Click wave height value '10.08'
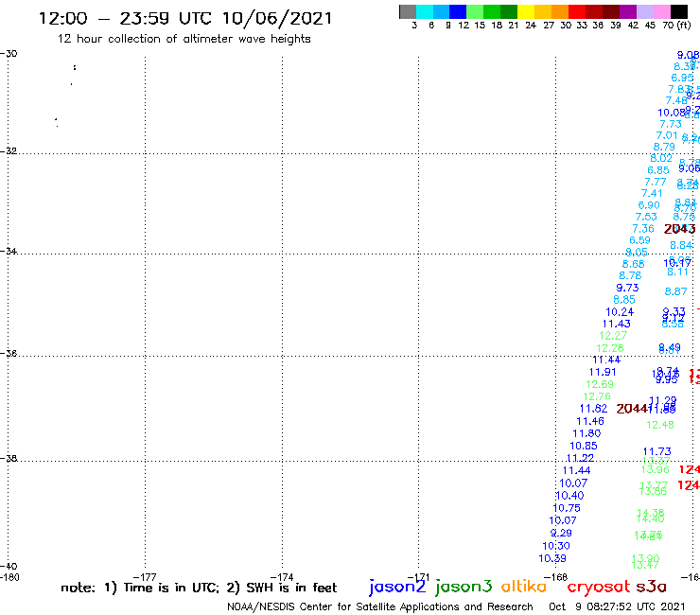 pos(672,113)
